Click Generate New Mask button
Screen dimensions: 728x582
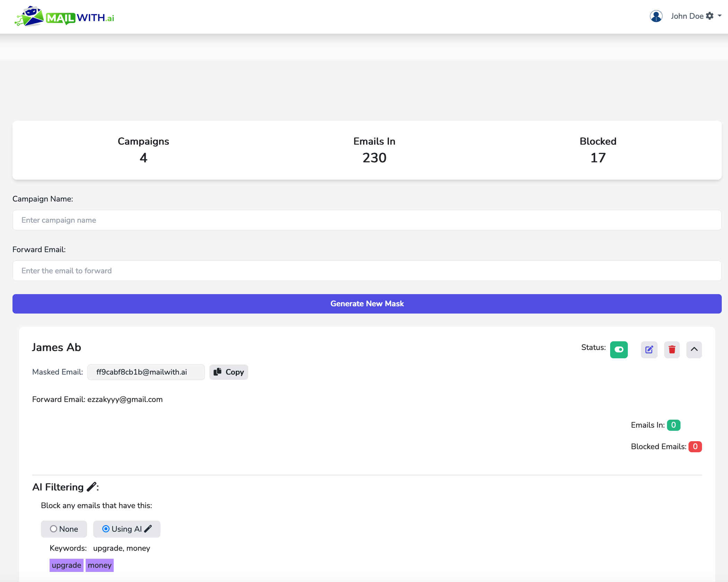(367, 304)
